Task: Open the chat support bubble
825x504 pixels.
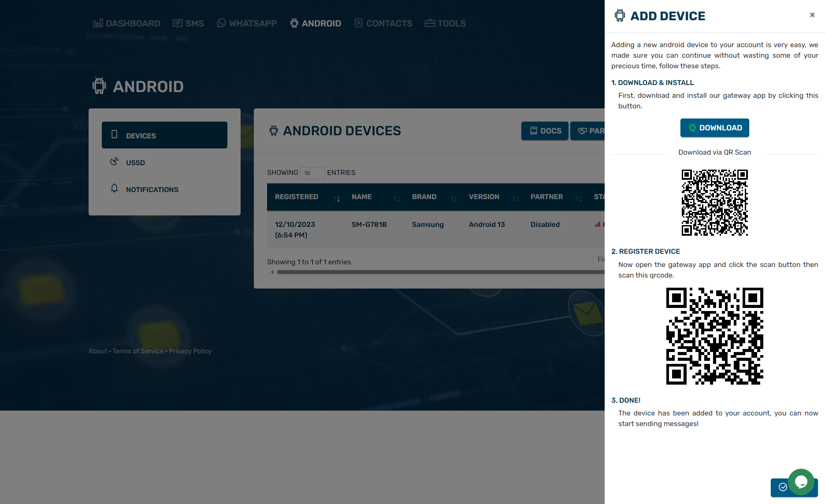Action: pyautogui.click(x=801, y=482)
